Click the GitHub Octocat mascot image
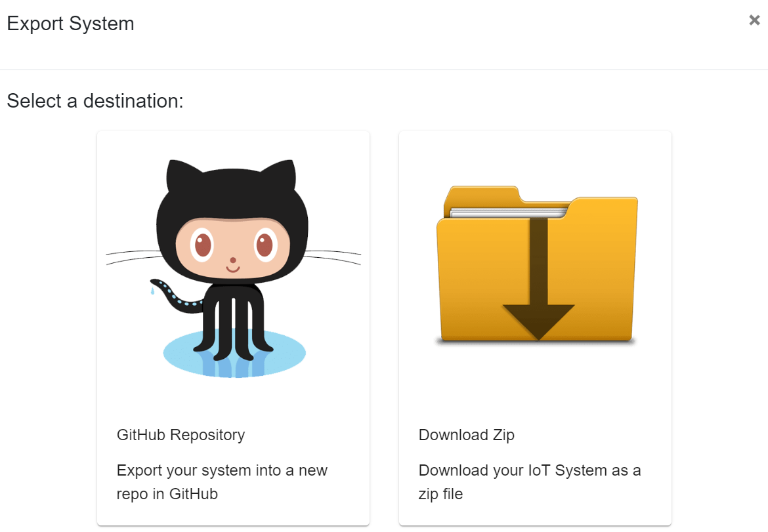 pos(233,268)
